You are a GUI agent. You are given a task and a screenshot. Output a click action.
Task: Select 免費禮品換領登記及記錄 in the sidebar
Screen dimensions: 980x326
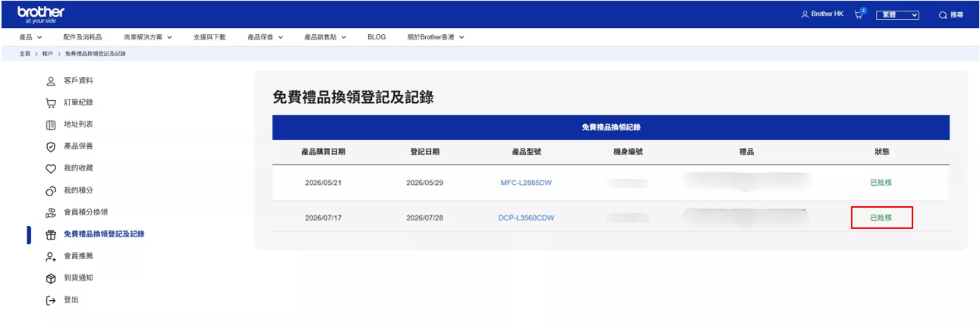[104, 234]
